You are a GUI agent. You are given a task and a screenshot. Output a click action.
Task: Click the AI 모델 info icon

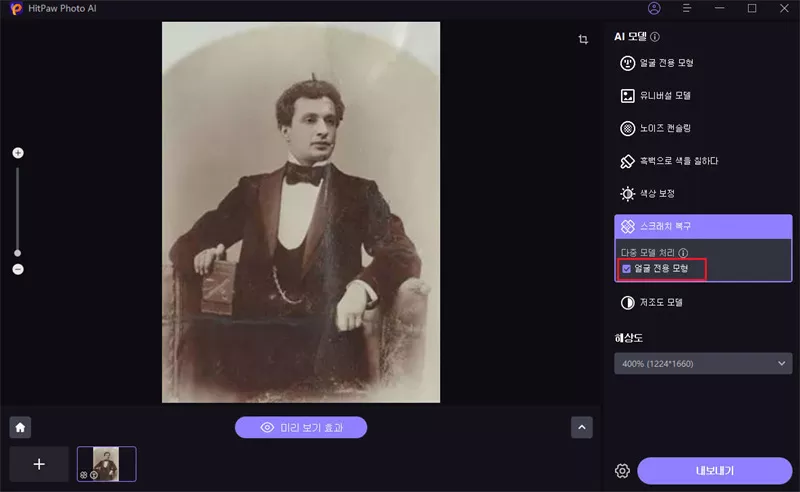[x=655, y=37]
